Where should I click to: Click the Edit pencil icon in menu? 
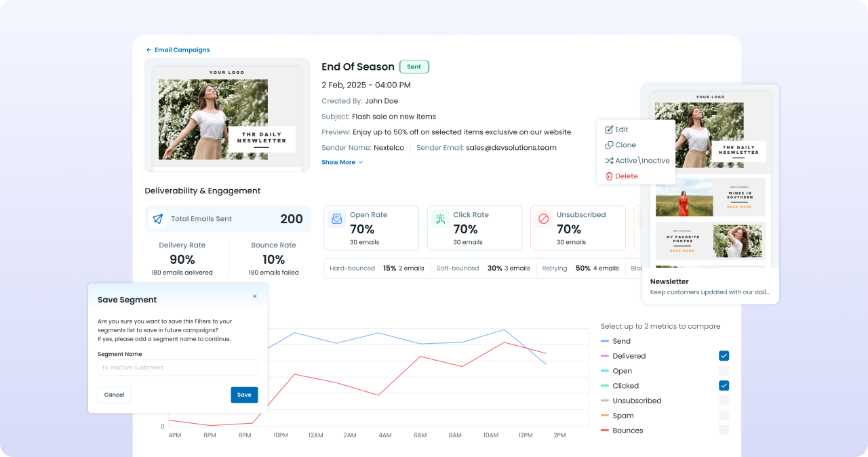coord(609,130)
